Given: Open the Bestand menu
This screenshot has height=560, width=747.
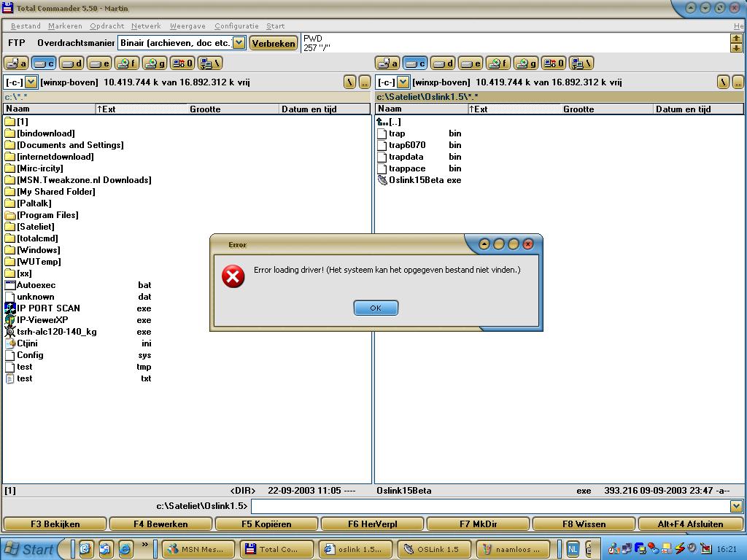Looking at the screenshot, I should tap(26, 26).
